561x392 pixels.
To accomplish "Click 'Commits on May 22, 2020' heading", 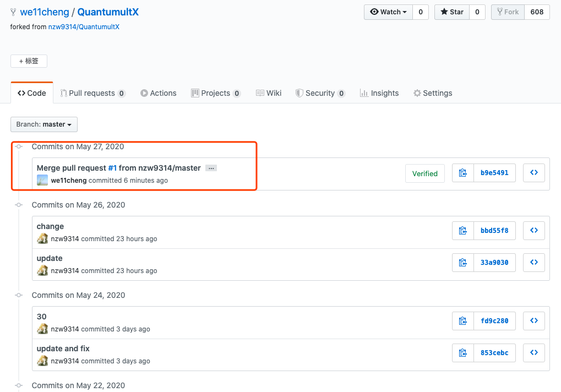I will [78, 385].
